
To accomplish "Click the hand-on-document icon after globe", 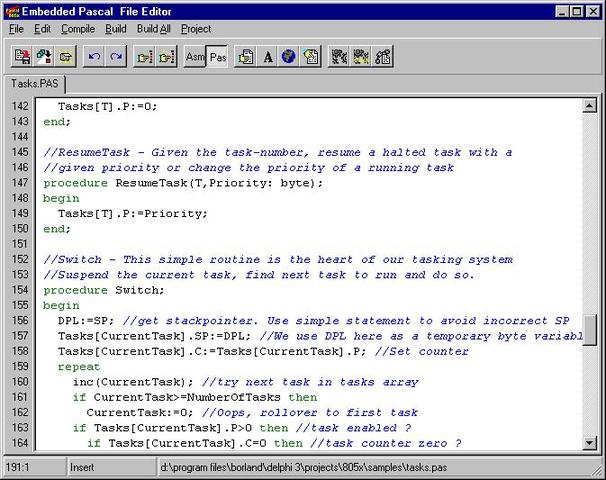I will point(310,57).
